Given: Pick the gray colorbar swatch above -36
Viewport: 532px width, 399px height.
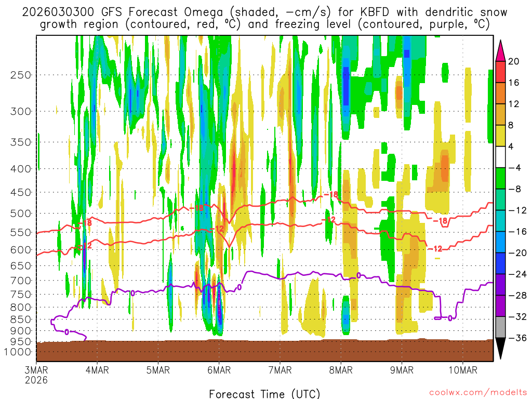Looking at the screenshot, I should 501,327.
